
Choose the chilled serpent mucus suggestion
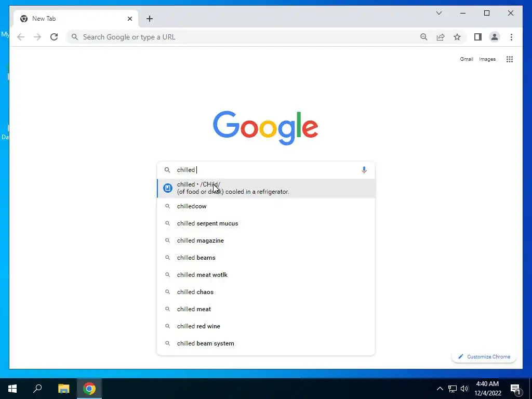pyautogui.click(x=265, y=223)
